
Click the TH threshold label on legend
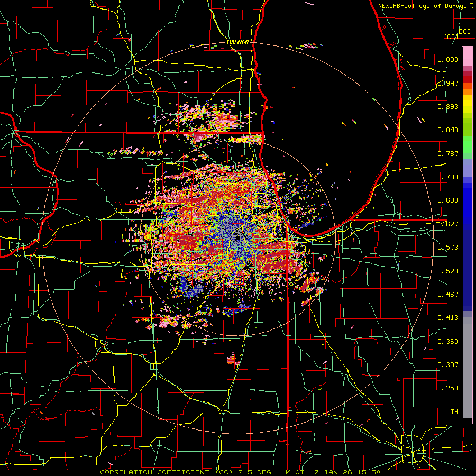click(454, 412)
